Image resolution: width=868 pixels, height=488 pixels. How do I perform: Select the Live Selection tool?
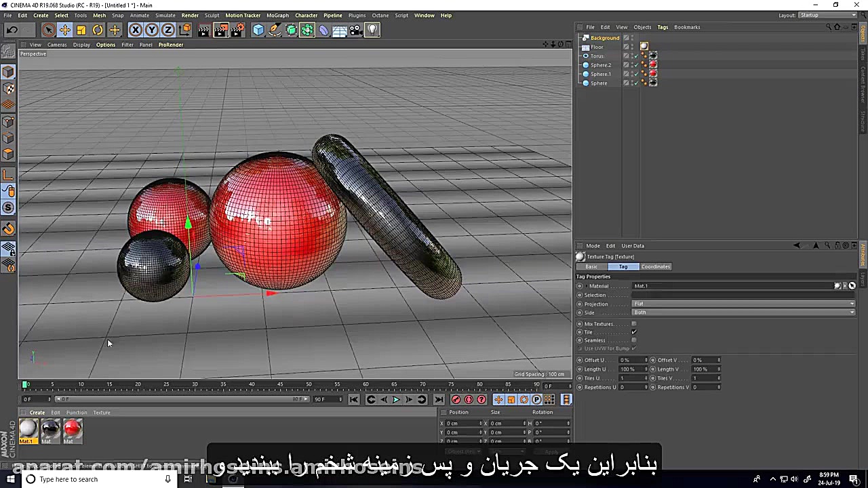pyautogui.click(x=48, y=29)
